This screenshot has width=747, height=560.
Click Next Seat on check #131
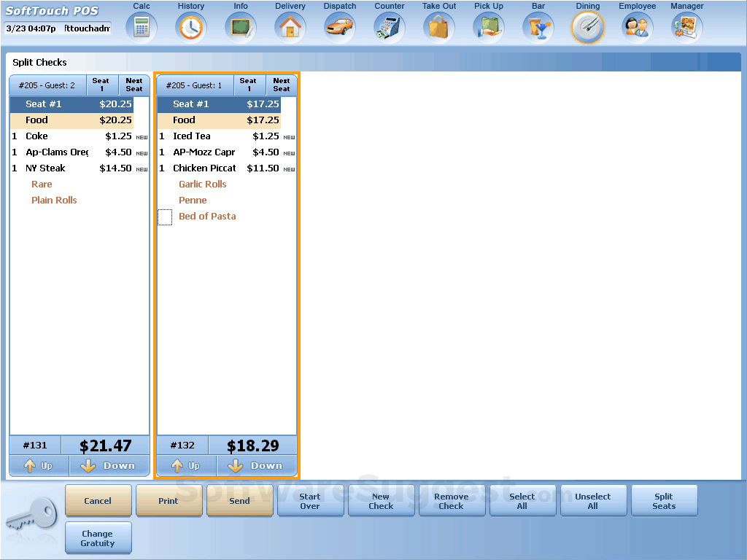[x=134, y=85]
